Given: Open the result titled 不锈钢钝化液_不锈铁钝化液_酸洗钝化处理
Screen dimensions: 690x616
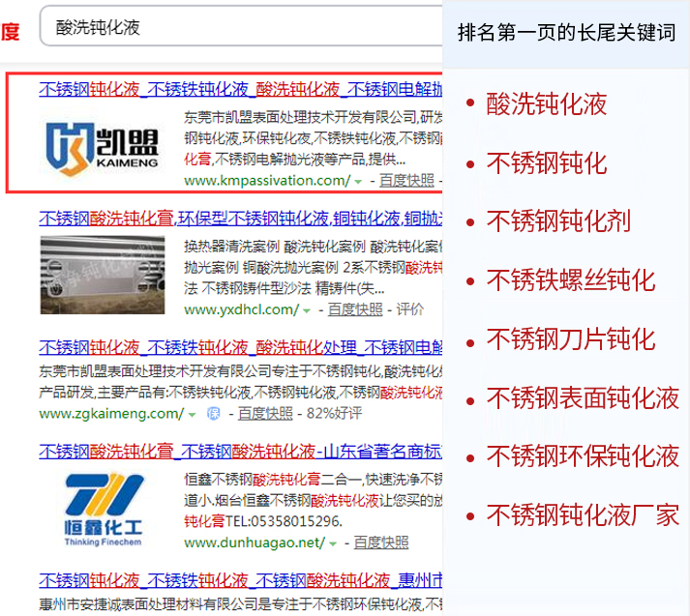Looking at the screenshot, I should 240,347.
